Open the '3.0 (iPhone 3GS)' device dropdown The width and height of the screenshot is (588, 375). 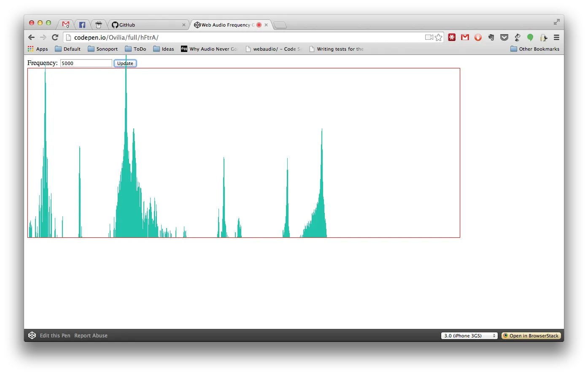[469, 336]
